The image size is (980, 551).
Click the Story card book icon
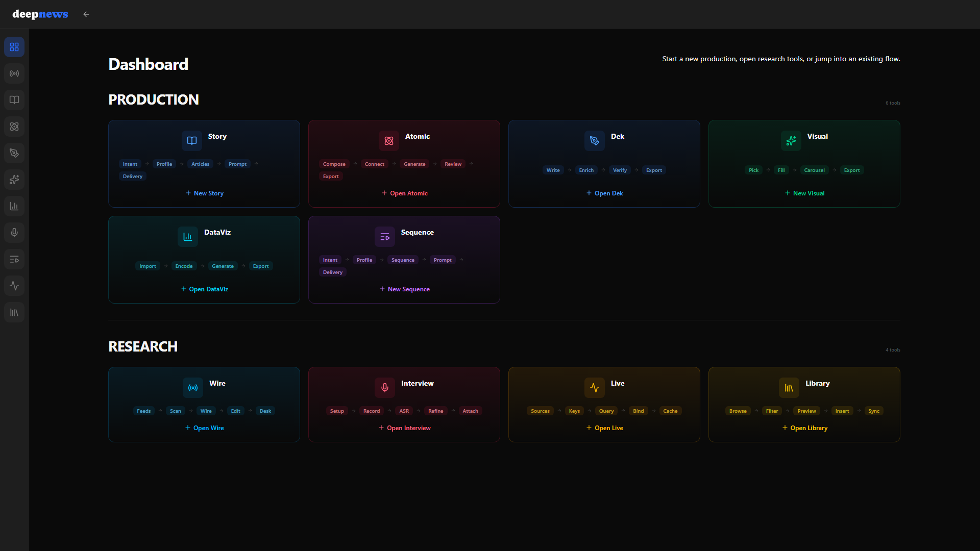192,141
